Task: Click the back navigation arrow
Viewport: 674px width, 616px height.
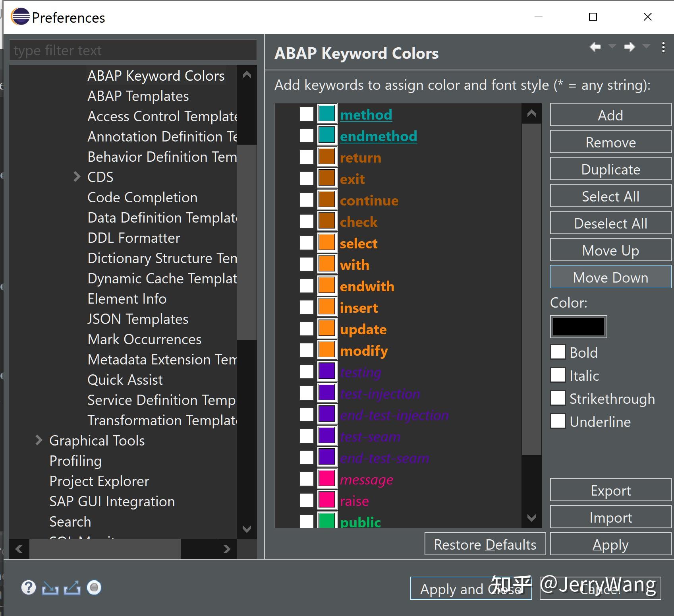Action: [x=595, y=47]
